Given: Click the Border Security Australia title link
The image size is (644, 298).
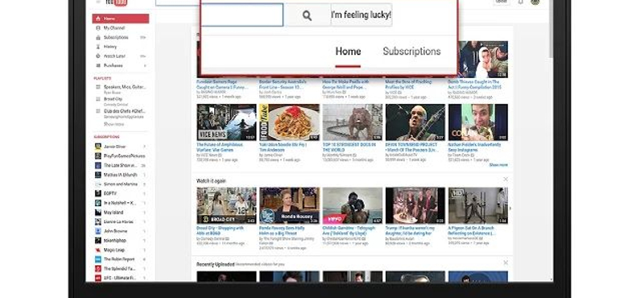Looking at the screenshot, I should click(283, 85).
